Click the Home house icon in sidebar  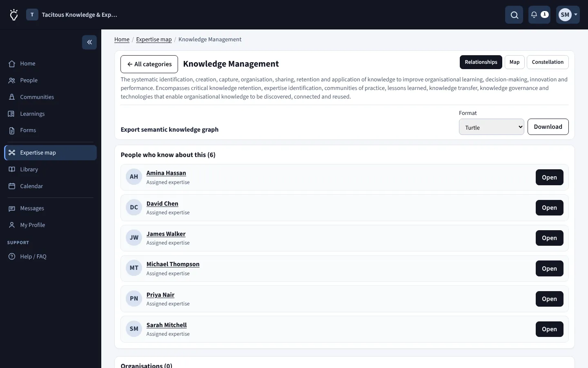click(12, 64)
